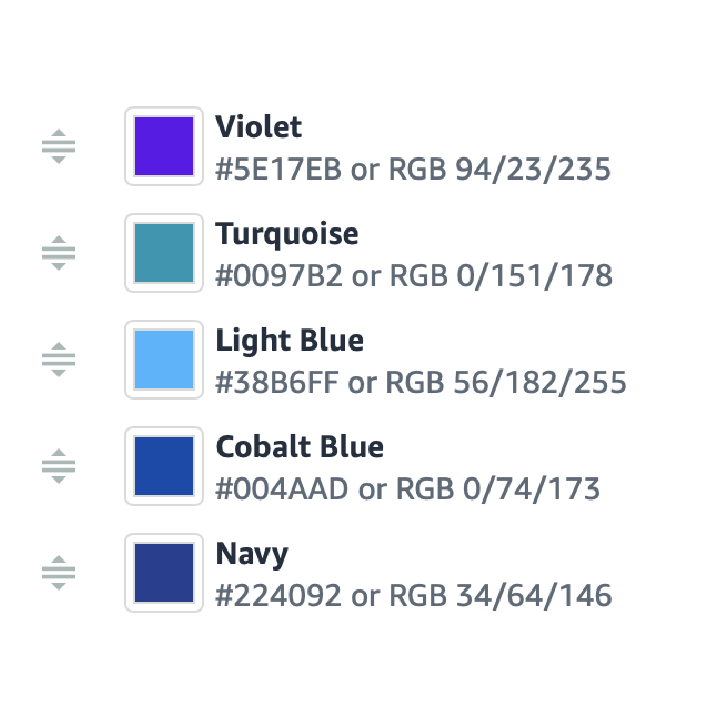This screenshot has height=728, width=728.
Task: Open the Turquoise color swatch
Action: (164, 253)
